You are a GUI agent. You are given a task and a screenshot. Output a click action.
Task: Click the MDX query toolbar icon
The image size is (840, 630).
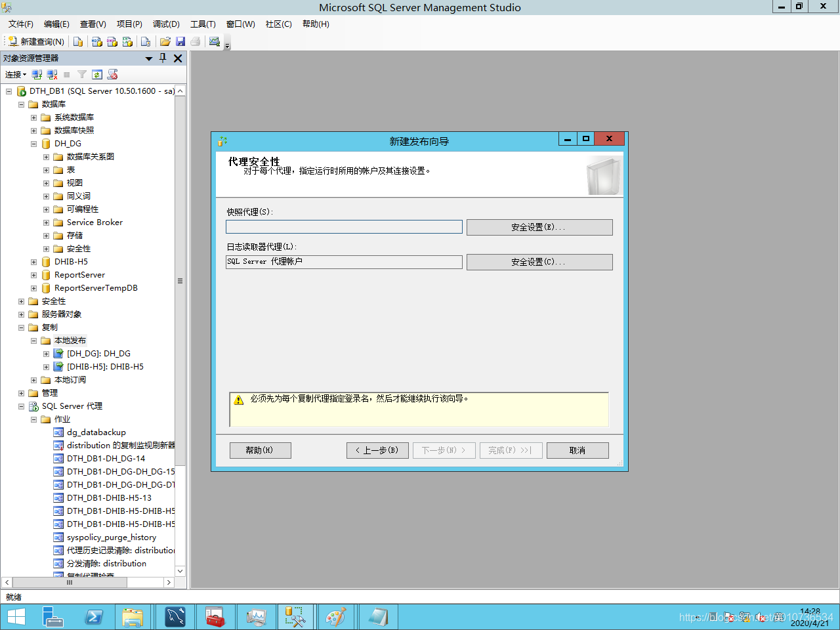[97, 41]
